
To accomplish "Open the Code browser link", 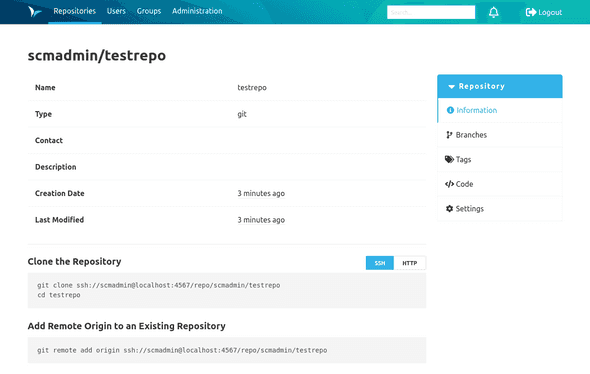I will pos(500,184).
